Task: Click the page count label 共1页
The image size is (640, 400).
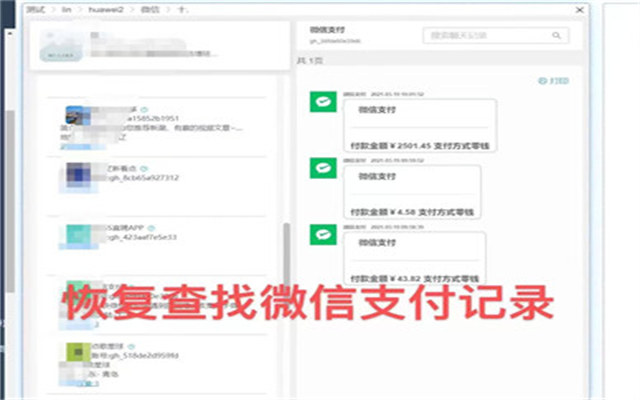Action: pos(310,61)
